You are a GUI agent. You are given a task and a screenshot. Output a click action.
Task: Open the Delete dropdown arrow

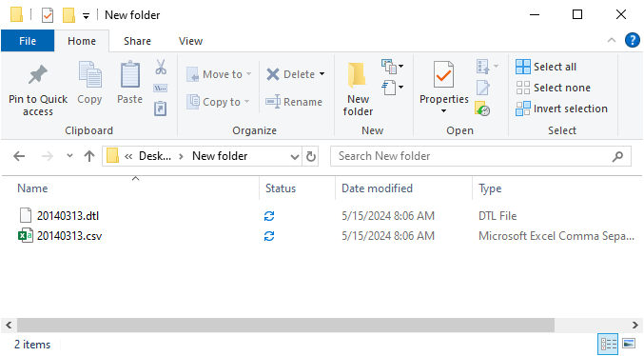322,74
